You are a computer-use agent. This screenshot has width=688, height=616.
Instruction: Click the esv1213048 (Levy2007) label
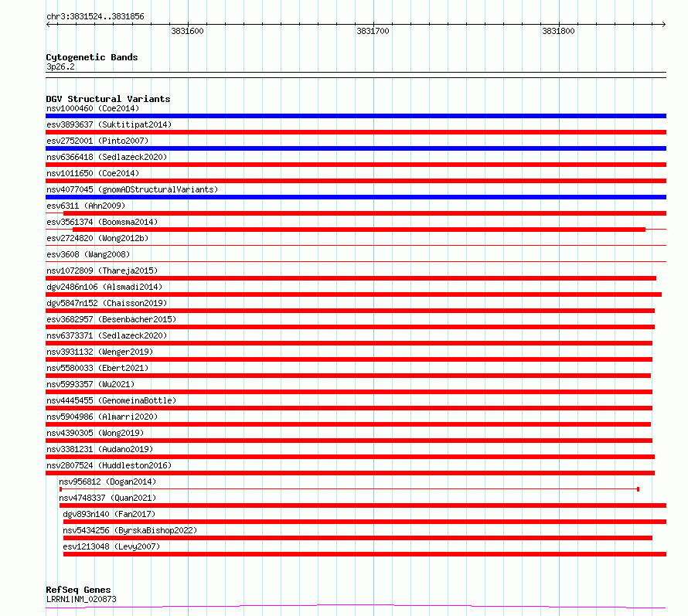pyautogui.click(x=111, y=546)
